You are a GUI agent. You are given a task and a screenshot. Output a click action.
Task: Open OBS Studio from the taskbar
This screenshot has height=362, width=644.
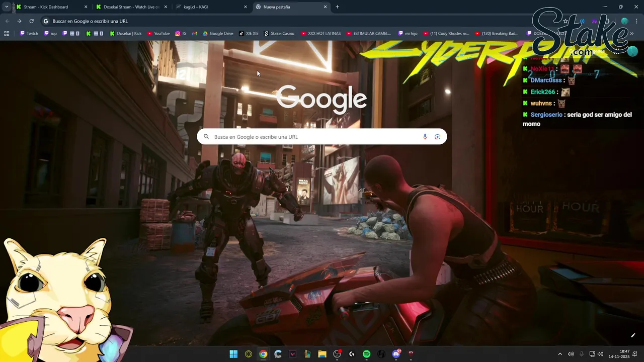click(x=337, y=354)
